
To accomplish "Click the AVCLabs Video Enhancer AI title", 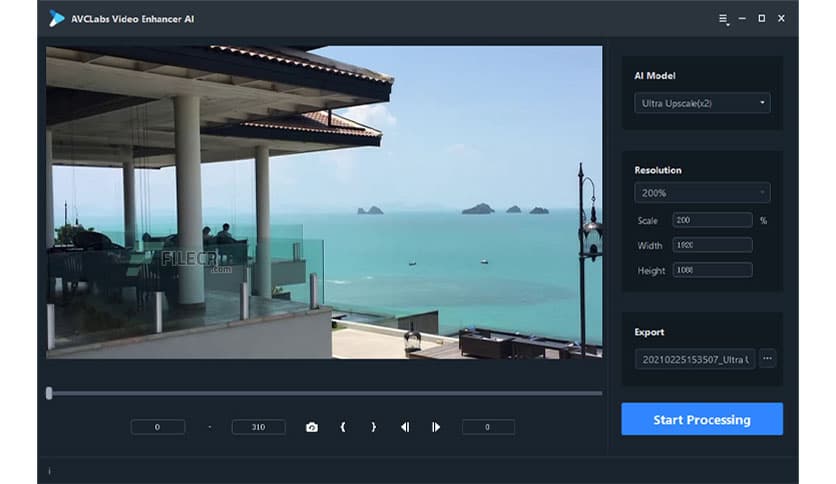I will pos(132,19).
